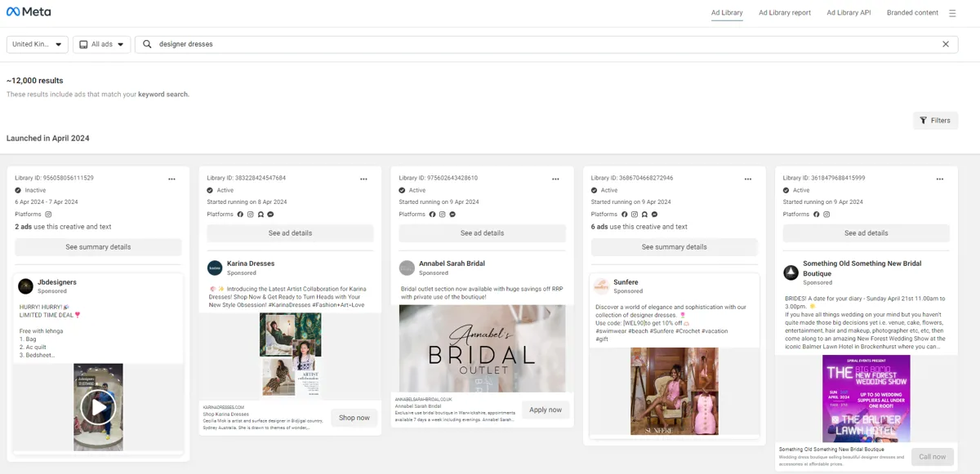
Task: Click the Inactive status icon on the Jbdesigners ad
Action: pos(18,190)
